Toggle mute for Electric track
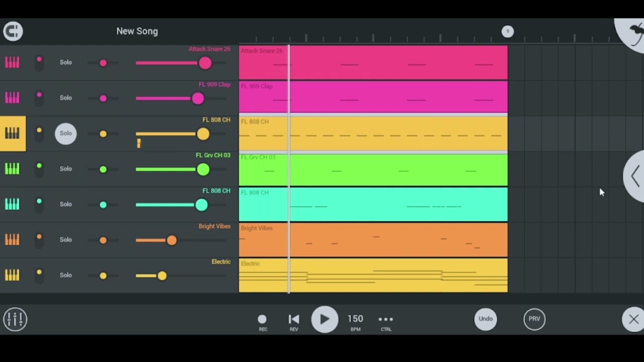The image size is (644, 362). pyautogui.click(x=39, y=275)
